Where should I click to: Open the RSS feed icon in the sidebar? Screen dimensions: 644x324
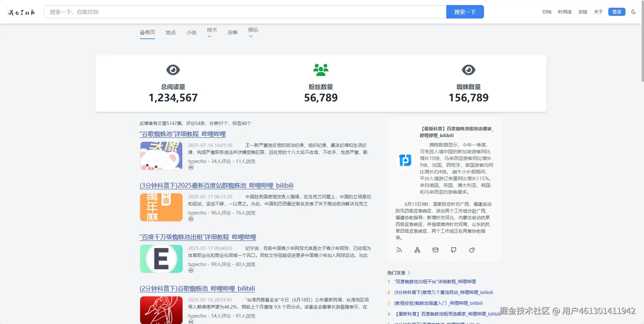pyautogui.click(x=399, y=250)
